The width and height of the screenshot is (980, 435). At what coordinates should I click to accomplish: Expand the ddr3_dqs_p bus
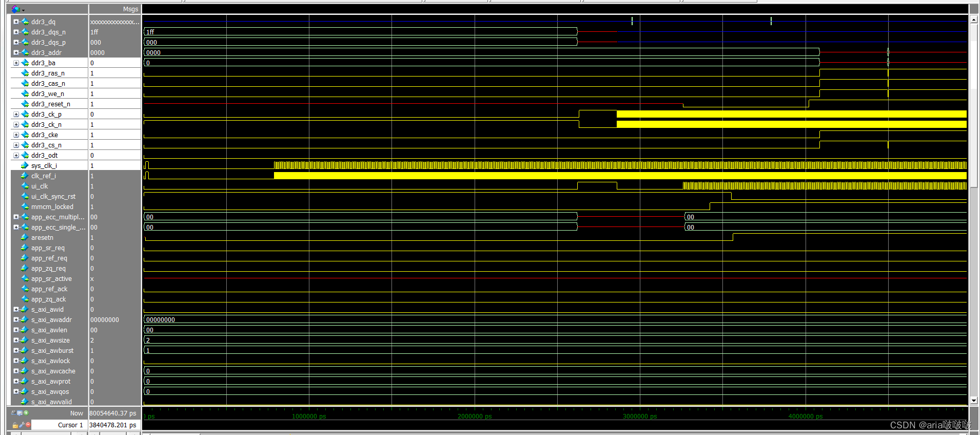point(16,42)
